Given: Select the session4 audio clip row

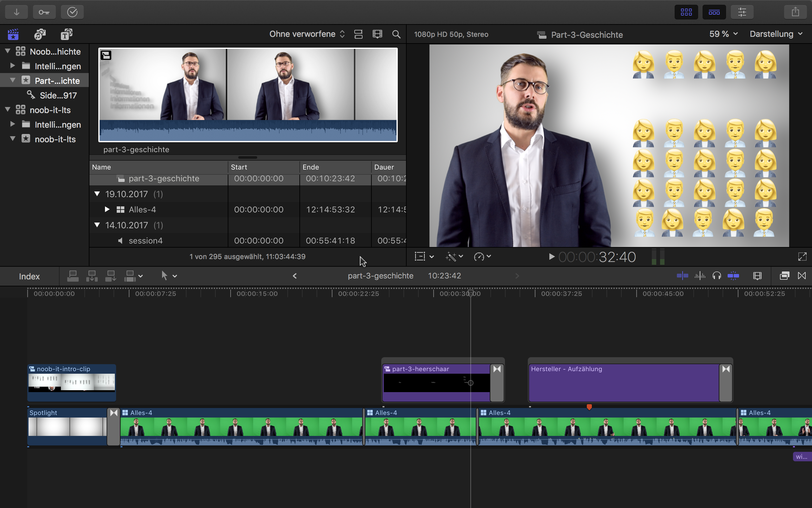Looking at the screenshot, I should [x=248, y=241].
